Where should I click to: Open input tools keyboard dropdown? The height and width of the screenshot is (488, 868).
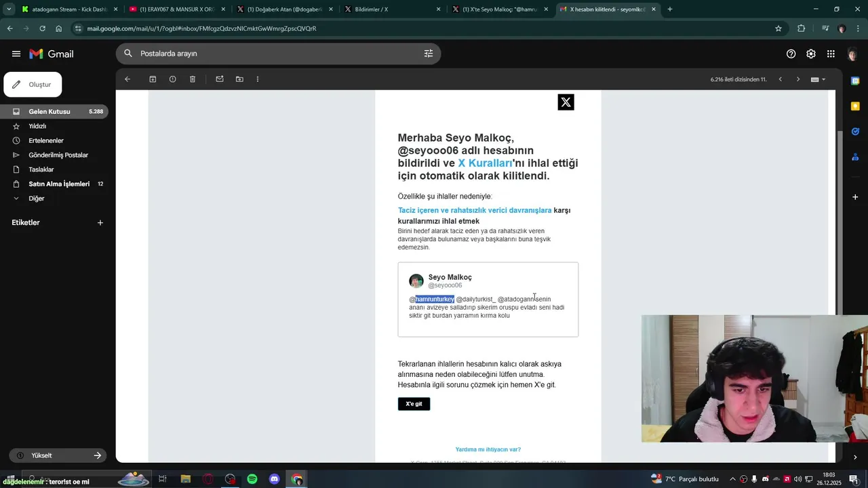[x=818, y=79]
